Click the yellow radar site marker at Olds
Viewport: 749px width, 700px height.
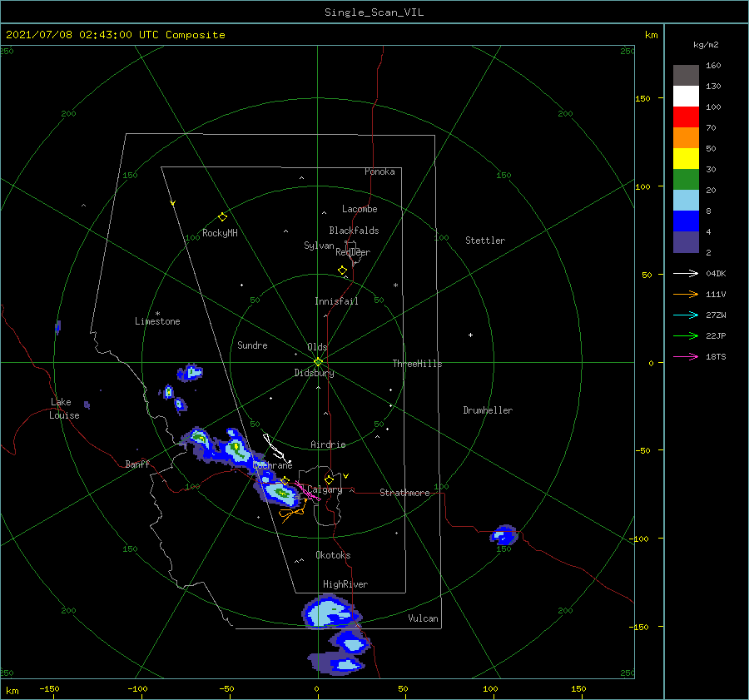pyautogui.click(x=318, y=362)
